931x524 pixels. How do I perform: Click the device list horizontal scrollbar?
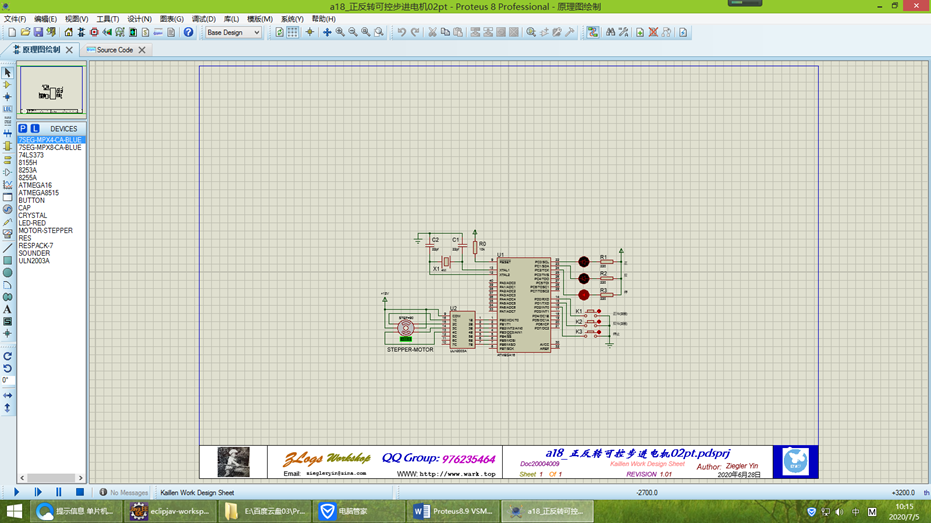coord(51,478)
